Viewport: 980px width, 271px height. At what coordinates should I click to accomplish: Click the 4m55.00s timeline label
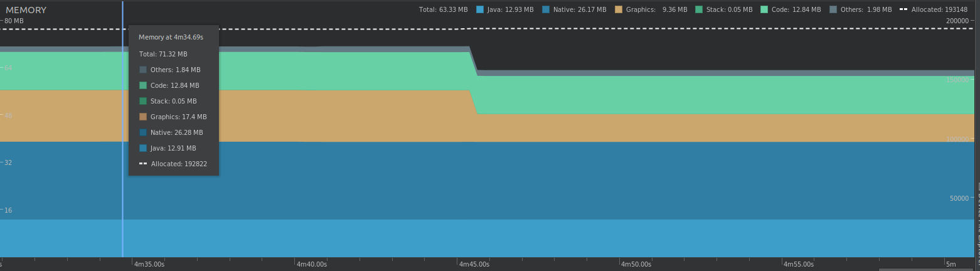click(799, 264)
